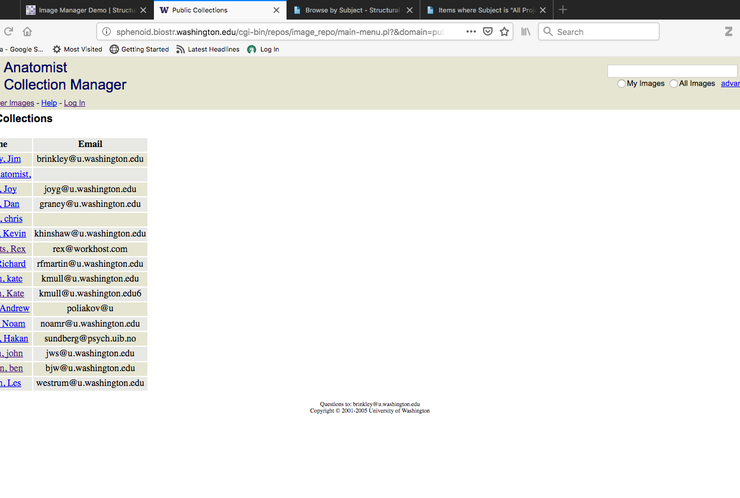The height and width of the screenshot is (498, 740).
Task: Select email sundberg@psych.uib.no
Action: [90, 338]
